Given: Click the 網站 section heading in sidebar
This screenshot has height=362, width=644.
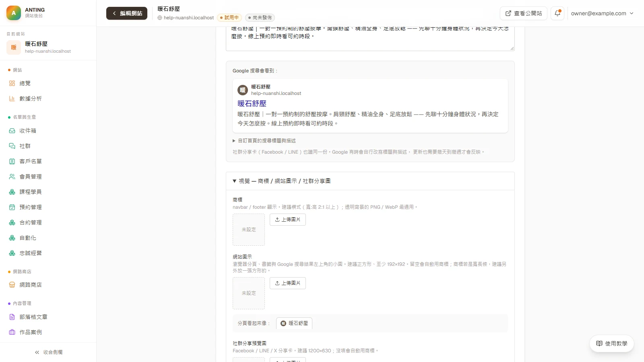Looking at the screenshot, I should tap(17, 70).
